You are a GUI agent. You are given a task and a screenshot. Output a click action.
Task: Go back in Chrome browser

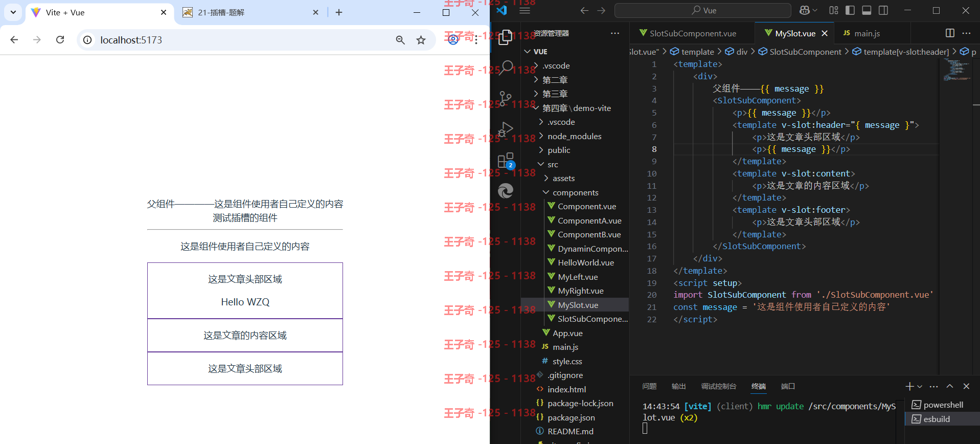(14, 40)
